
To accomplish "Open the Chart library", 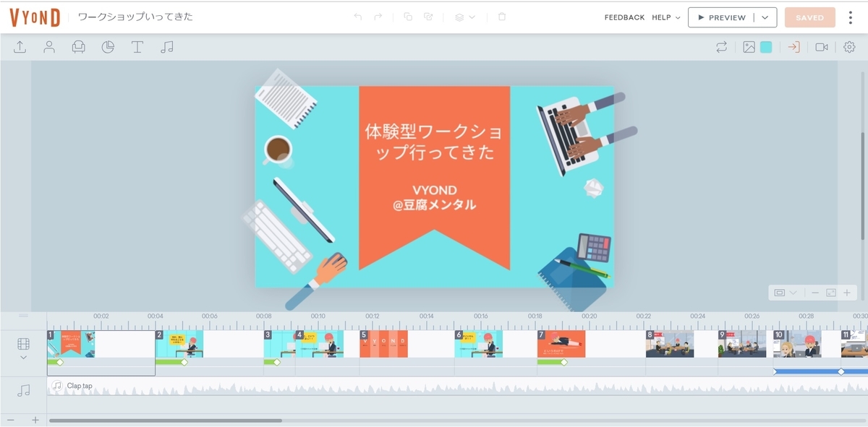I will [108, 47].
